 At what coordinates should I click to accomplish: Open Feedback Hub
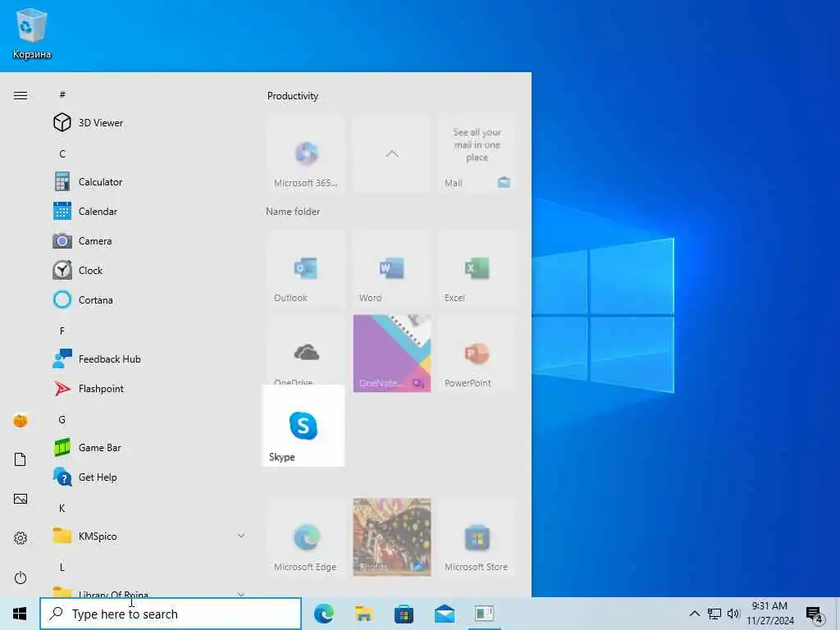coord(148,359)
